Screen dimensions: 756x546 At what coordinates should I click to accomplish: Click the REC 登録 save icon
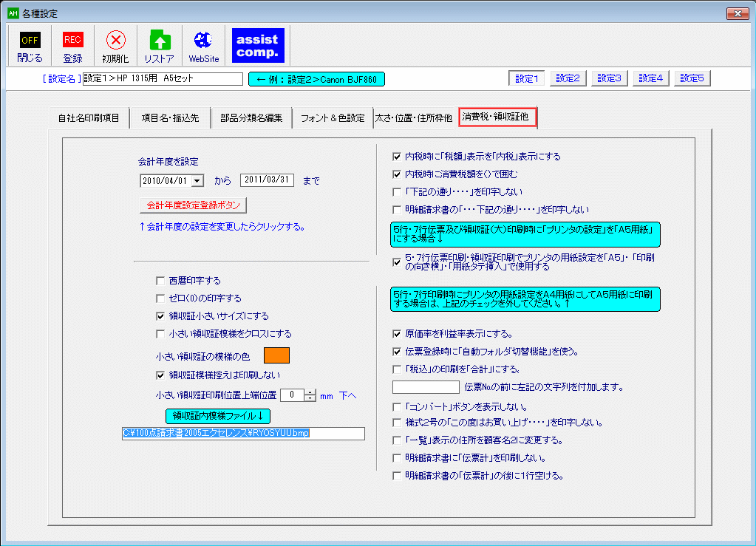pos(72,47)
